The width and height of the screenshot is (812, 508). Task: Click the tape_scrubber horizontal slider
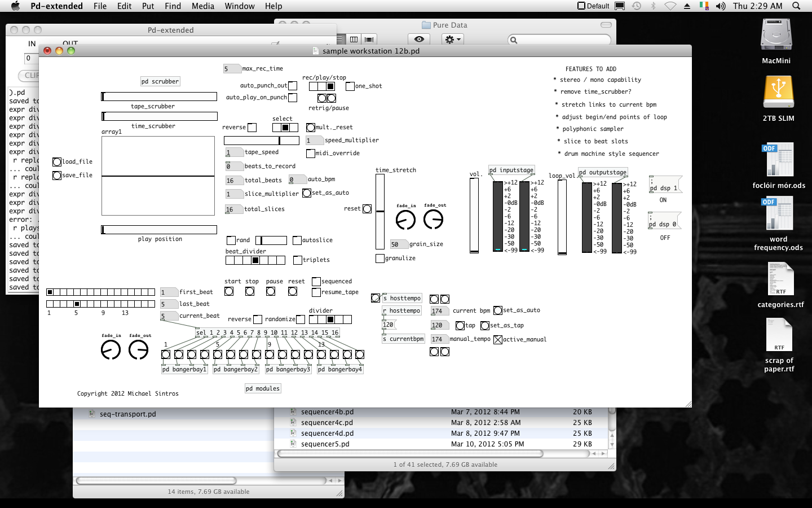point(159,97)
